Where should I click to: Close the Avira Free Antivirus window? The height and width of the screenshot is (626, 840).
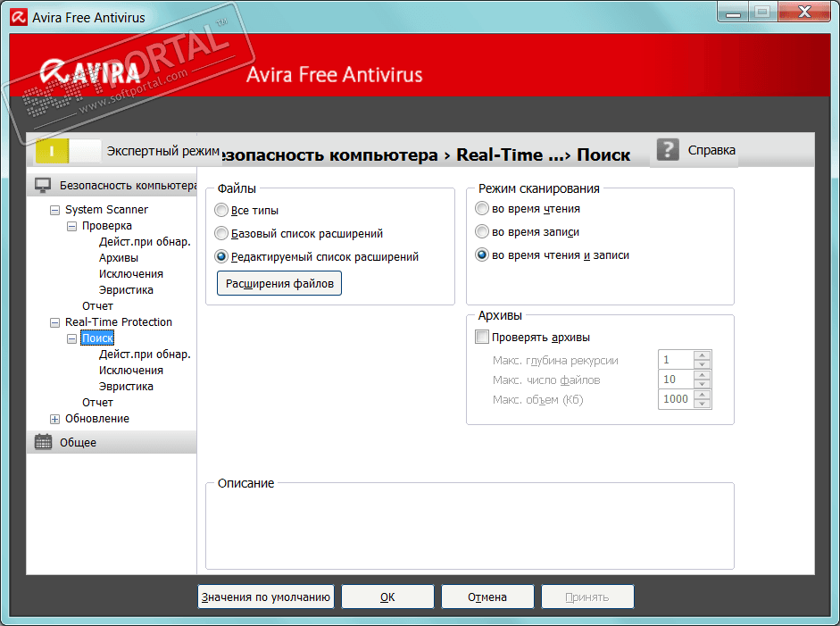(804, 12)
